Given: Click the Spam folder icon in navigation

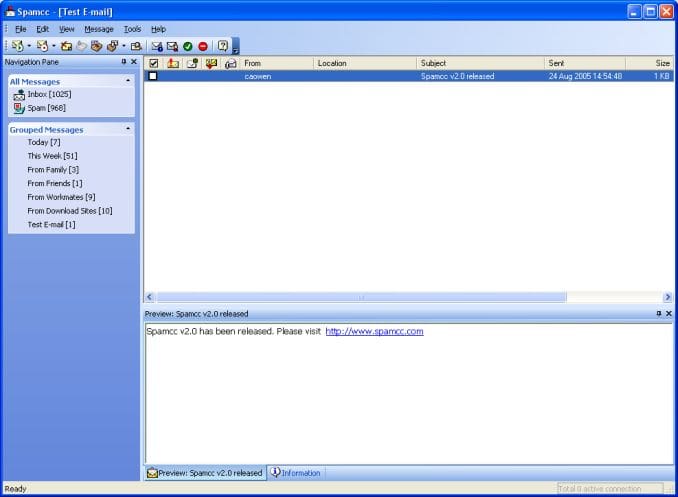Looking at the screenshot, I should pos(19,108).
